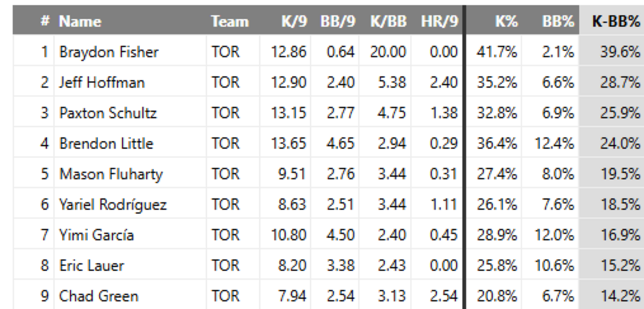Open Yimi García player link
644x309 pixels.
click(97, 235)
